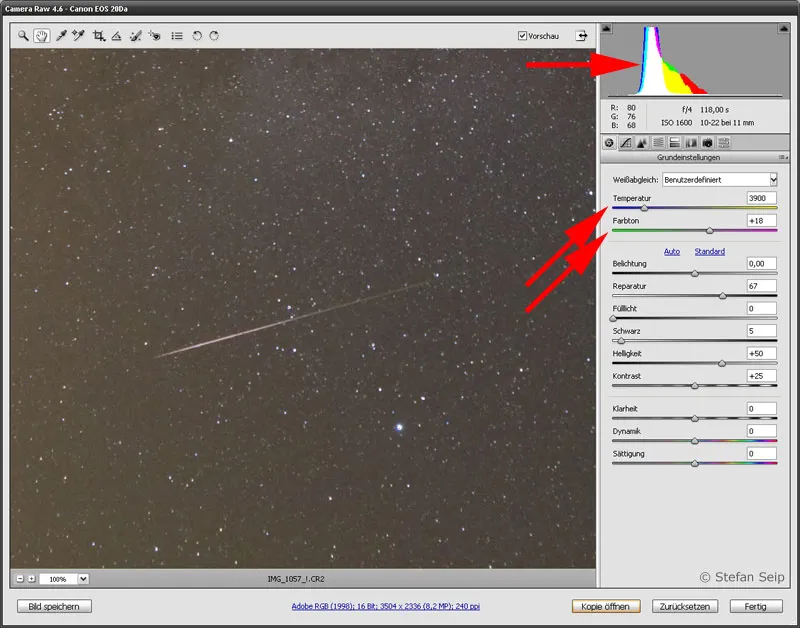
Task: Switch to the Split Toning tab
Action: [674, 143]
